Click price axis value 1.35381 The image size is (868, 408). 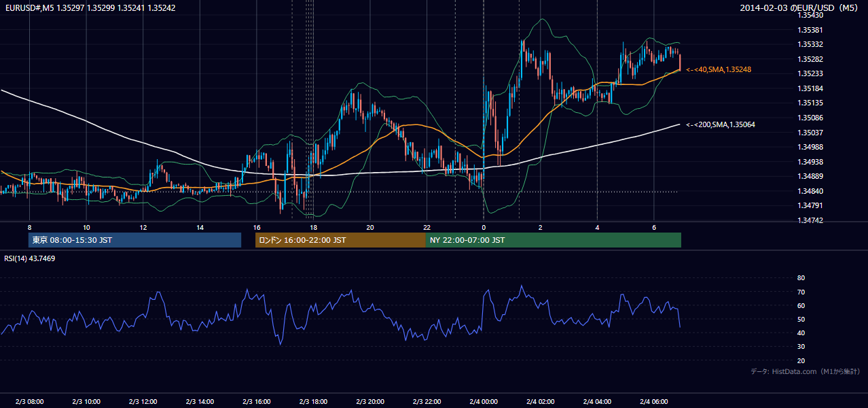pyautogui.click(x=810, y=30)
